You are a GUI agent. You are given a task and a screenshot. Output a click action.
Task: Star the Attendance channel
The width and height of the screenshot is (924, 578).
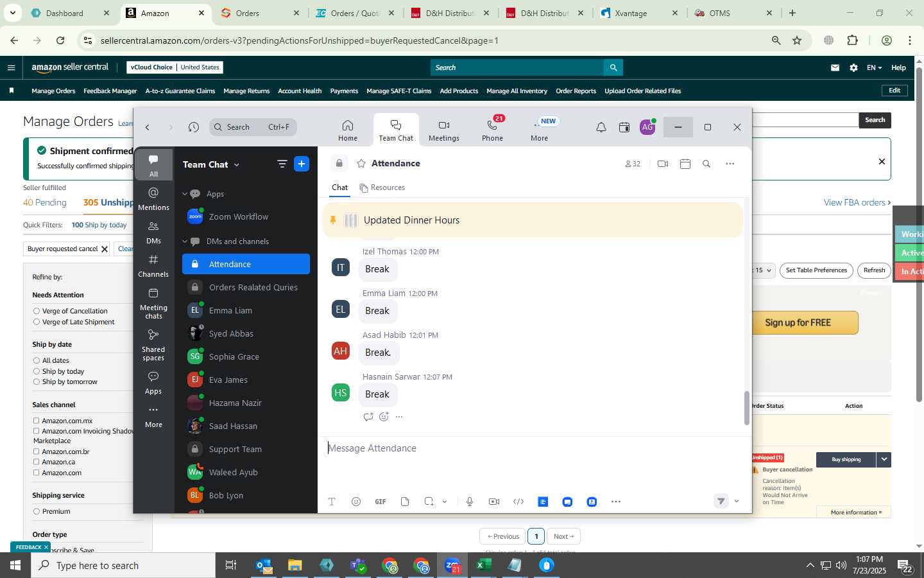pos(361,164)
